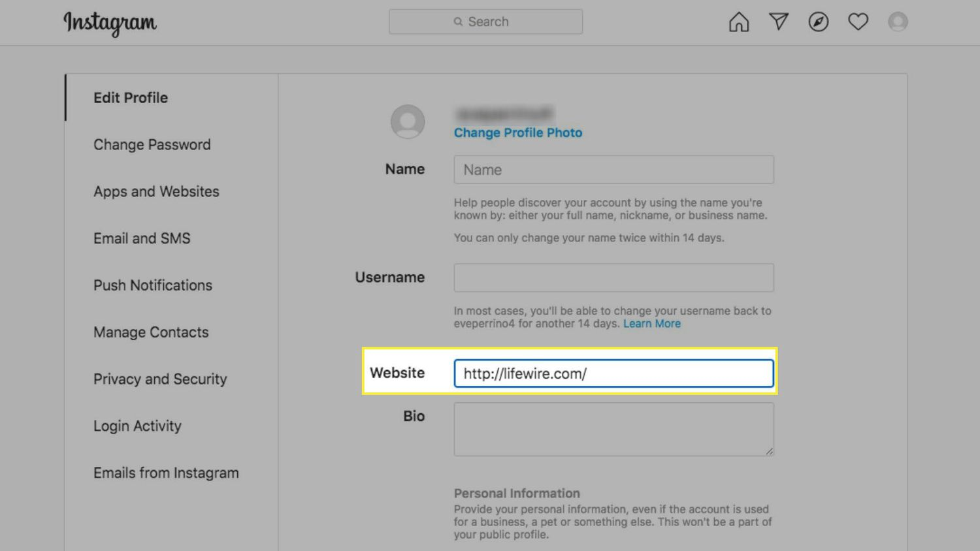
Task: Open Push Notifications settings
Action: click(153, 286)
